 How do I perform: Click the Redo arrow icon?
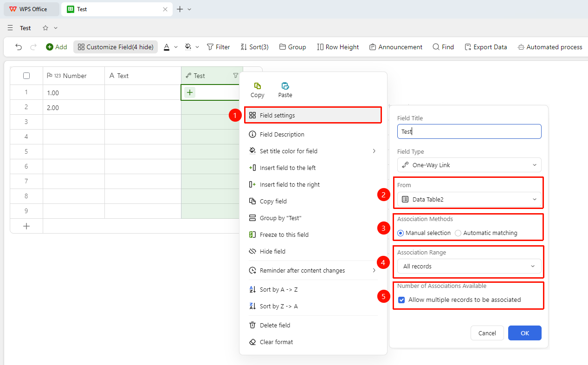[x=33, y=47]
